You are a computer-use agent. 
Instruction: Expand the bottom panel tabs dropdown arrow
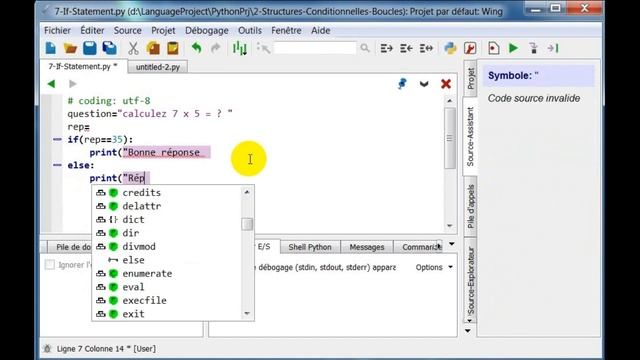(x=451, y=244)
